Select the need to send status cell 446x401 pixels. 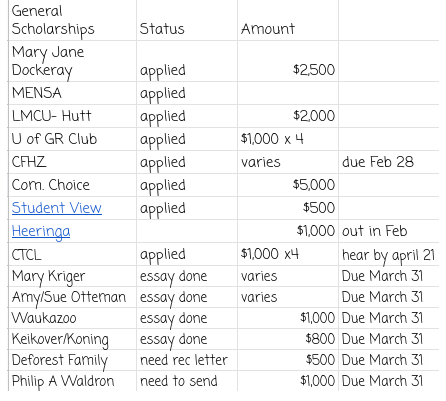[x=187, y=381]
